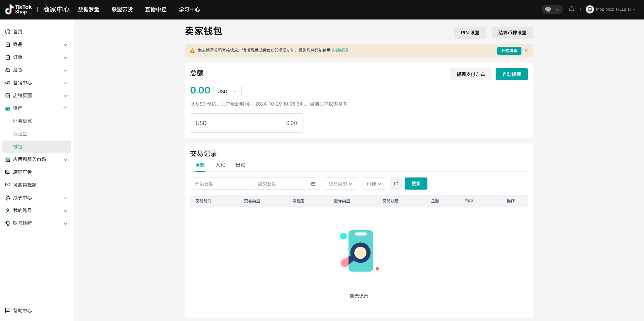Switch to the 出账 tab
The width and height of the screenshot is (644, 321).
coord(240,165)
